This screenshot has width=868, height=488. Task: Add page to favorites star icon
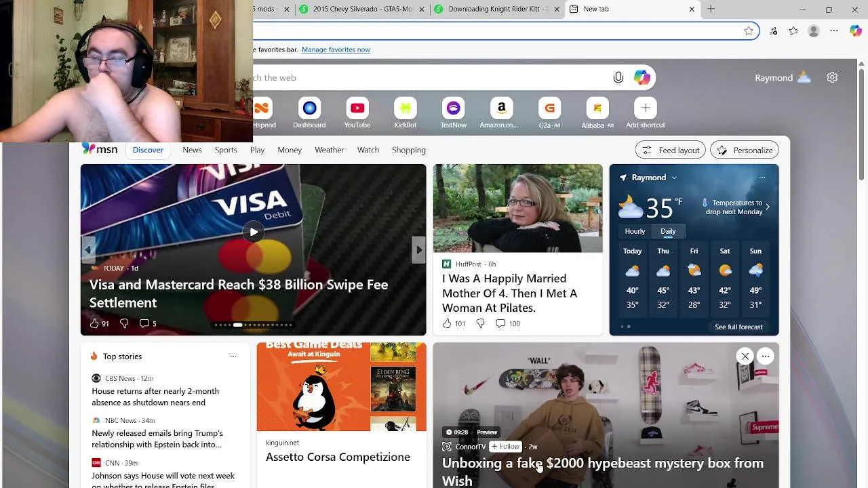(749, 30)
